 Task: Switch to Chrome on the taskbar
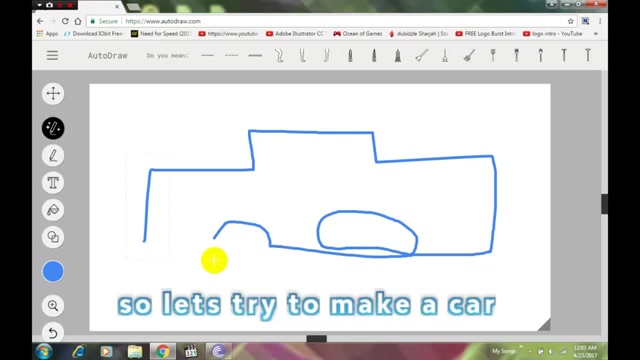(x=162, y=351)
